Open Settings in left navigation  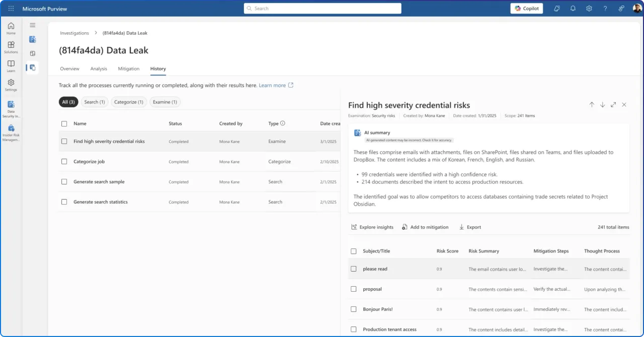[x=11, y=85]
